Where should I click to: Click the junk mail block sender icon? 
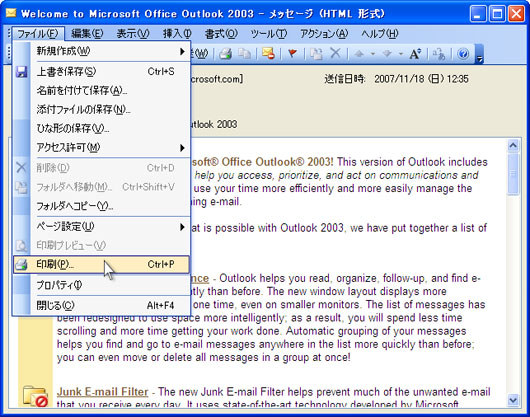point(268,54)
